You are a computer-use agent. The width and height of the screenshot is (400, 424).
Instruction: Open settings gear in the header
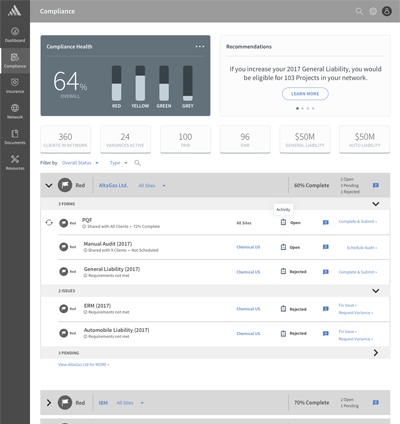pos(373,11)
